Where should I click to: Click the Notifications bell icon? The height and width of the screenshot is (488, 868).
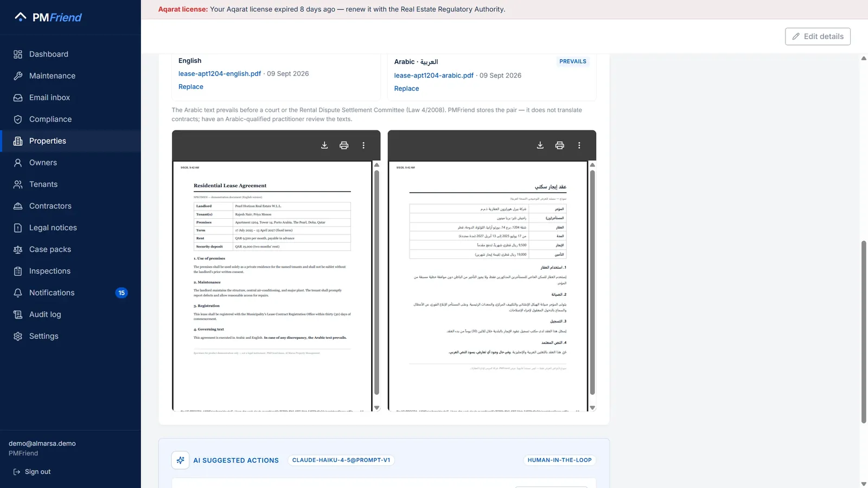click(18, 293)
